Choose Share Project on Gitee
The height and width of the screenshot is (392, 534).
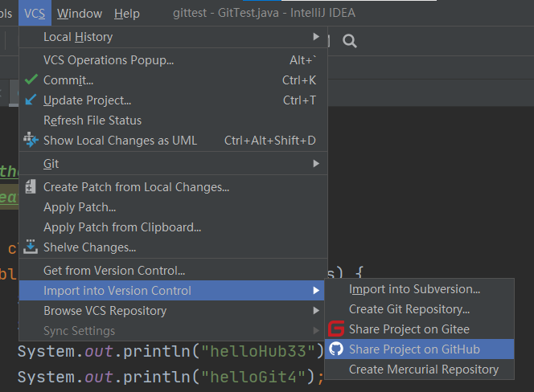click(420, 329)
